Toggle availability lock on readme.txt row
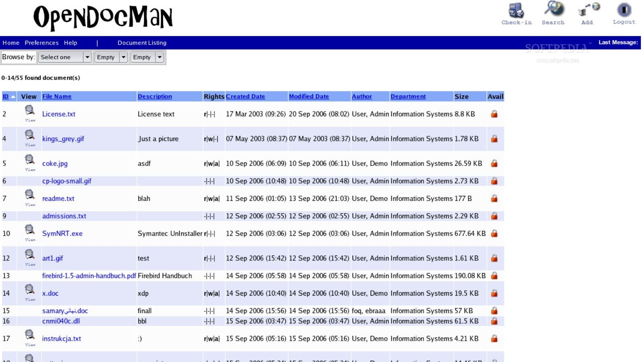644x362 pixels. pyautogui.click(x=495, y=198)
